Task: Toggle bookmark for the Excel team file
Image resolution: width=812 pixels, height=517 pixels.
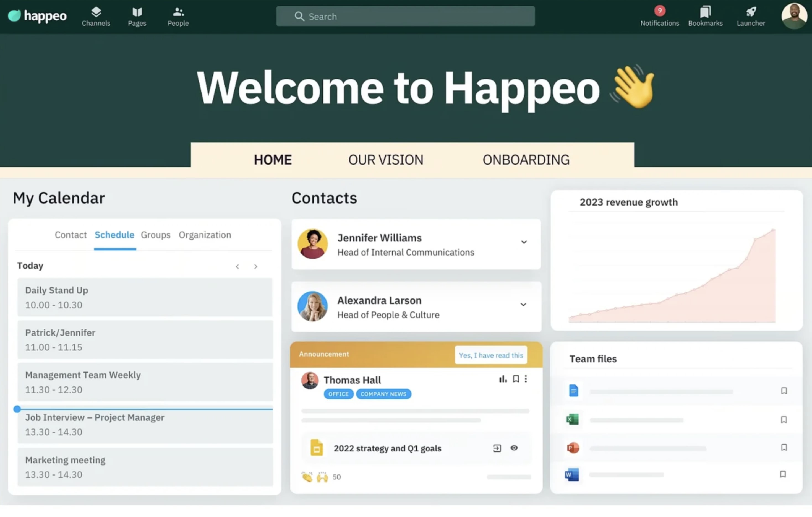Action: 784,419
